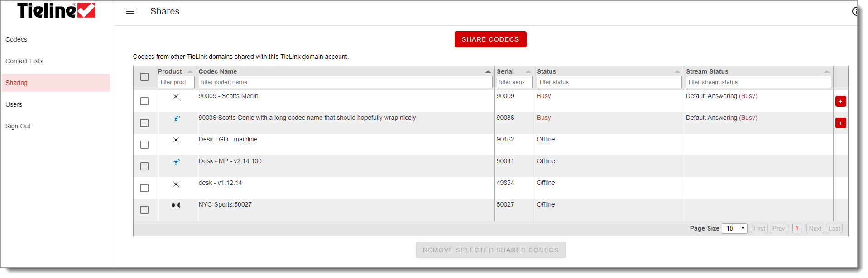Sort table by Stream Status arrow
This screenshot has width=868, height=278.
click(x=826, y=71)
